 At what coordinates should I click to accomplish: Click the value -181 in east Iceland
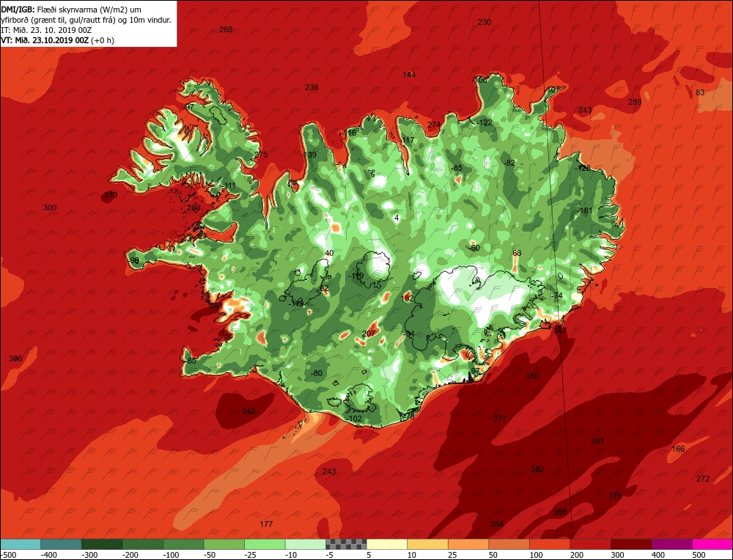pyautogui.click(x=585, y=210)
